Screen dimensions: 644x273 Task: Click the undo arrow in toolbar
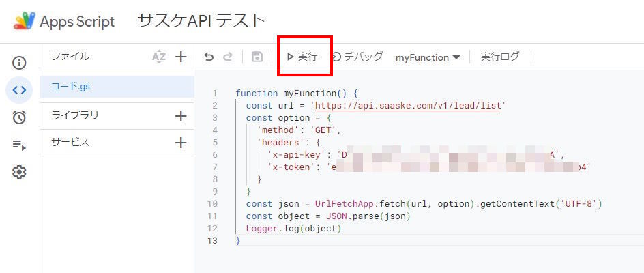point(209,57)
